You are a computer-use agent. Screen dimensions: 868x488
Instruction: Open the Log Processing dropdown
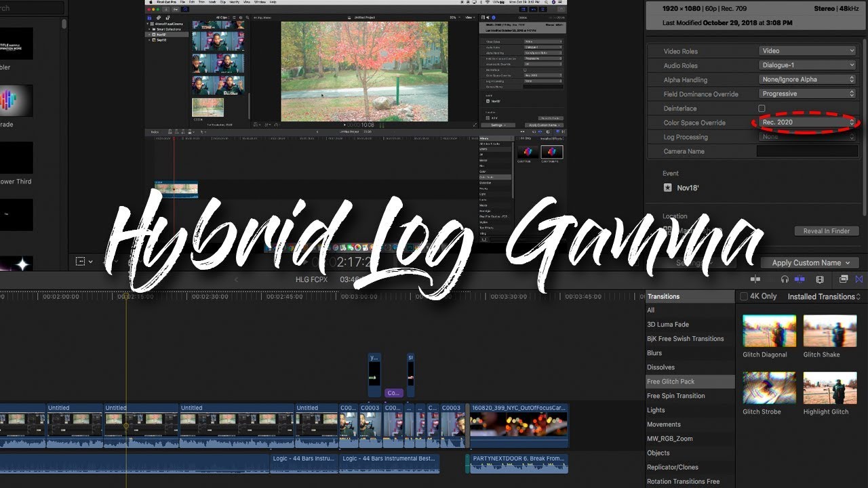tap(807, 137)
